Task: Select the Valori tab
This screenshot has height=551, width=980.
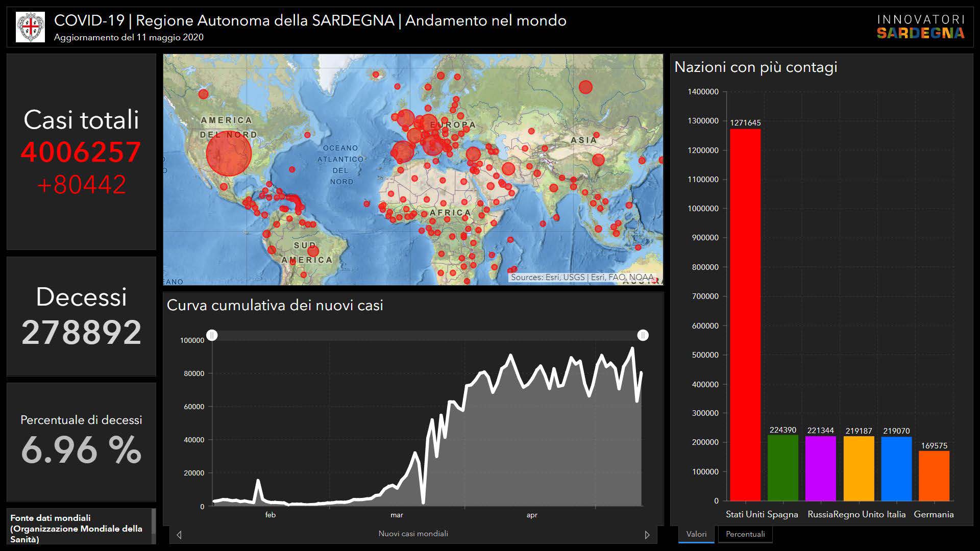Action: coord(696,534)
